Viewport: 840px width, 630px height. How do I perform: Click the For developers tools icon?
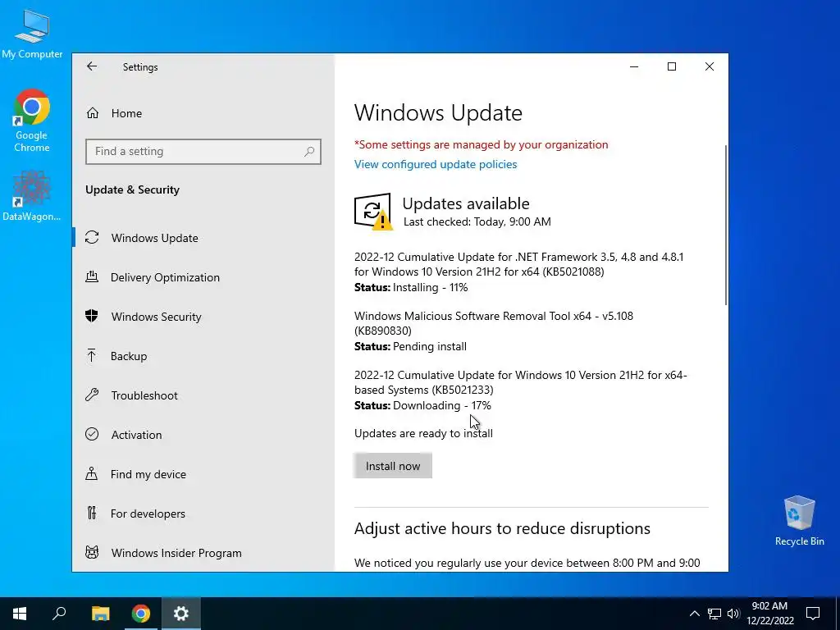(x=92, y=513)
